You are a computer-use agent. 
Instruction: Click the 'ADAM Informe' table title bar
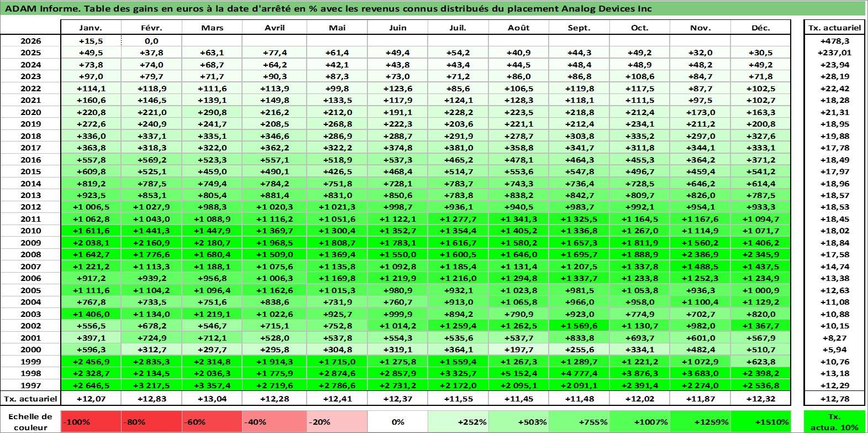point(433,8)
